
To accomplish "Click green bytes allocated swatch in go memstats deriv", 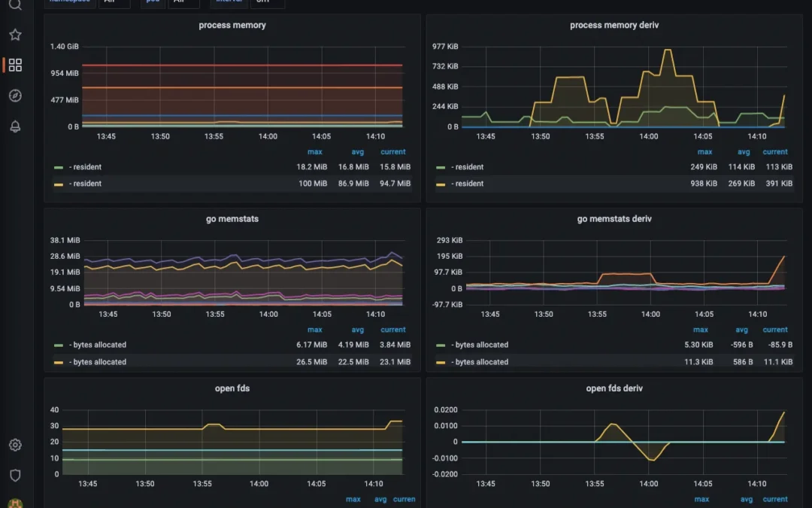I will pyautogui.click(x=441, y=345).
